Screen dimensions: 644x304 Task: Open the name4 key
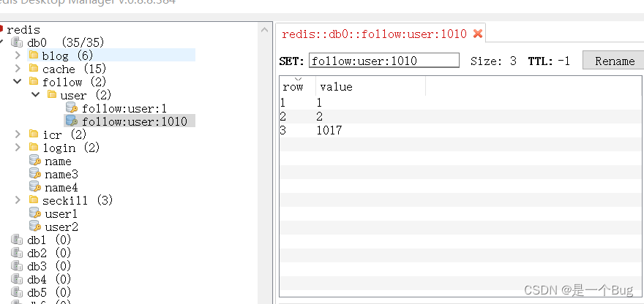point(61,188)
